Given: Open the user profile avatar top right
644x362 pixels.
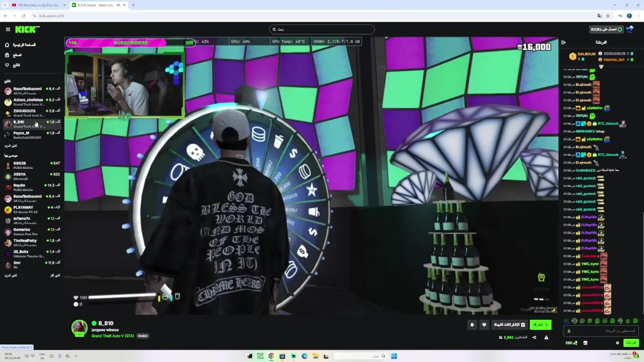Looking at the screenshot, I should (x=630, y=29).
